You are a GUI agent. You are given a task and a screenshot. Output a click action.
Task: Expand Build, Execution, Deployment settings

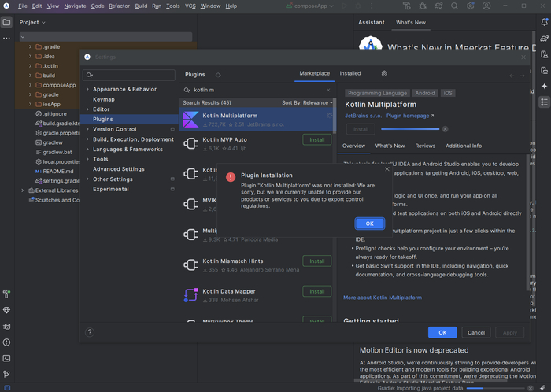point(87,139)
